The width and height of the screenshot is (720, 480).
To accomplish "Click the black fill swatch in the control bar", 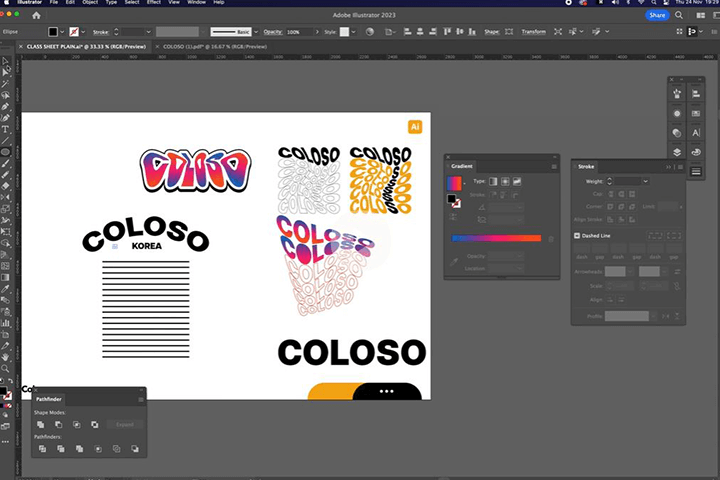I will 53,32.
